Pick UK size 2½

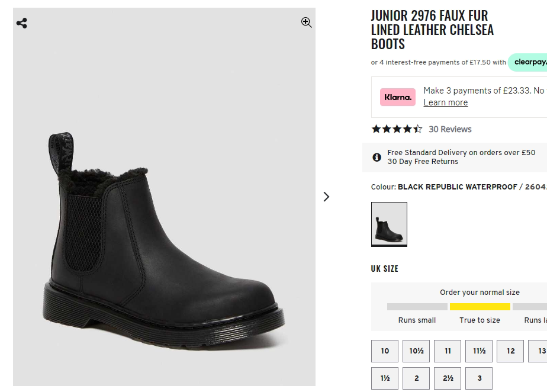point(448,378)
